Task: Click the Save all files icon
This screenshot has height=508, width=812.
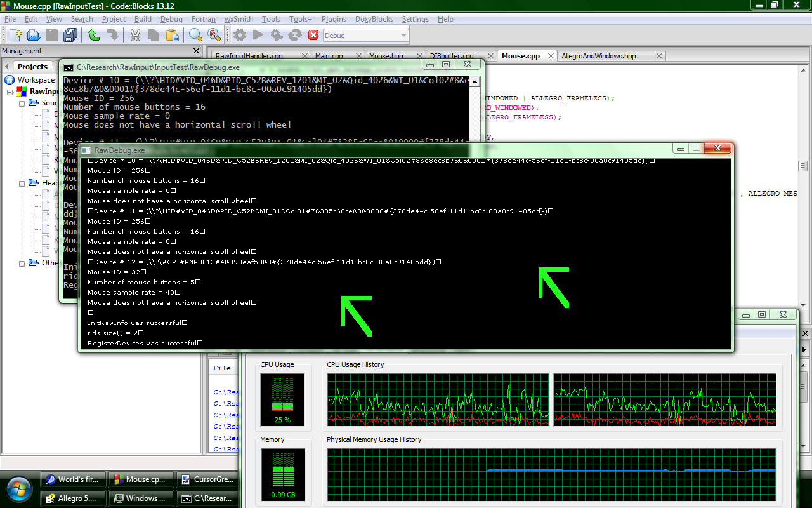Action: click(x=70, y=36)
